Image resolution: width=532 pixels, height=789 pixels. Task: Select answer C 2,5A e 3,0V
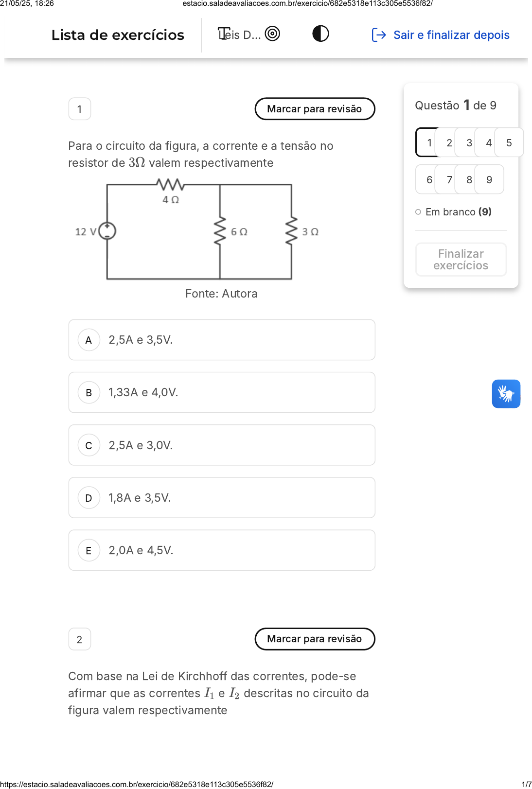coord(222,445)
